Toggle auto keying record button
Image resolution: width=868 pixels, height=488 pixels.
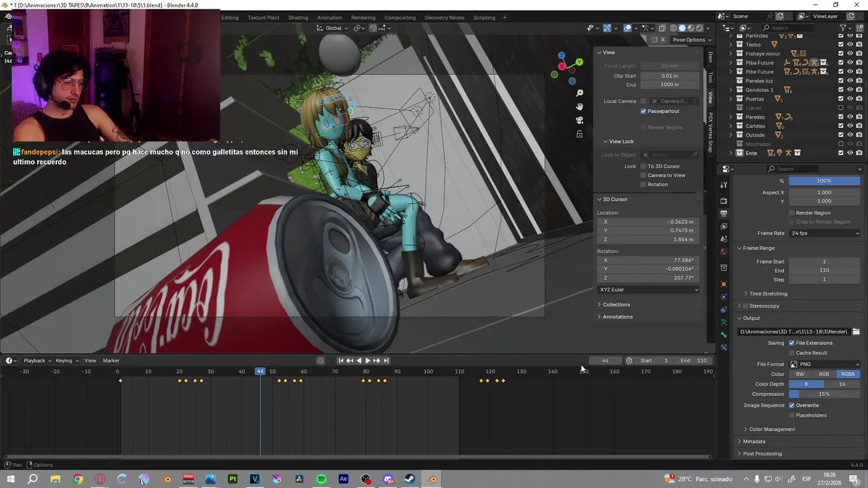click(x=321, y=361)
